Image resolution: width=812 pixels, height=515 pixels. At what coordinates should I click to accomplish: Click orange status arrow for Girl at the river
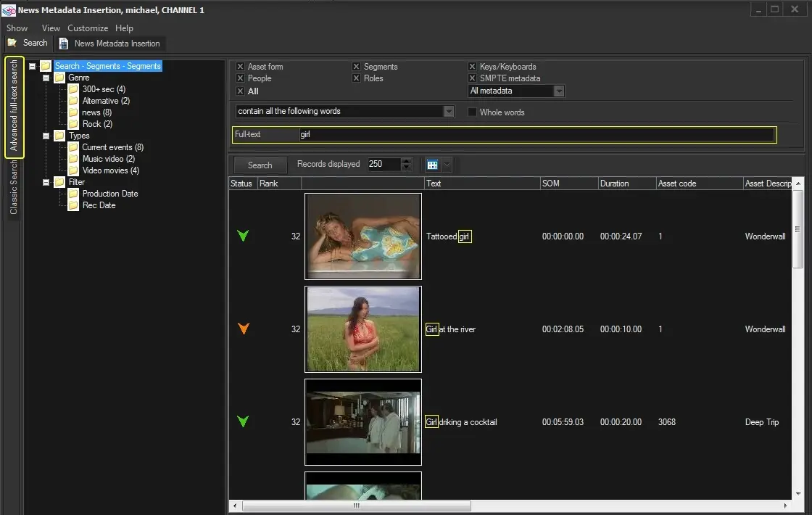(x=243, y=329)
